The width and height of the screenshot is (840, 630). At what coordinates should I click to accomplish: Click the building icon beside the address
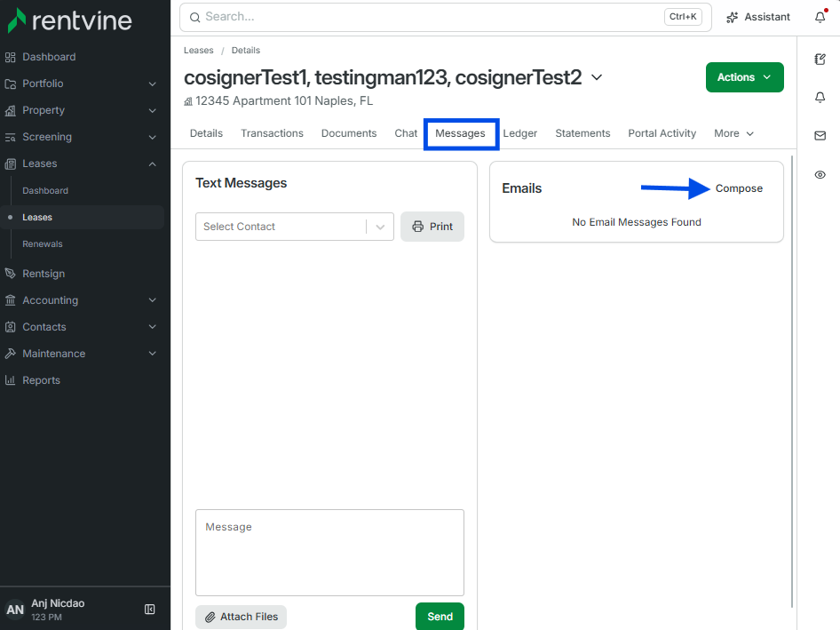point(188,101)
